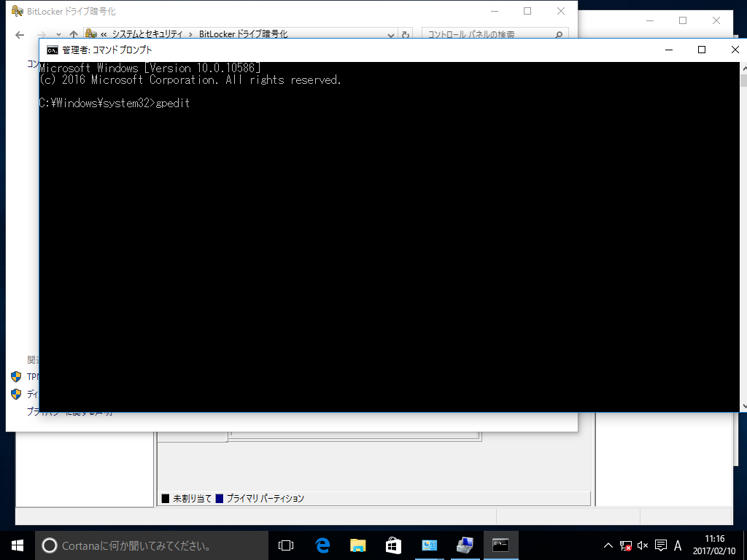Show hidden system tray icons
This screenshot has height=560, width=747.
608,545
